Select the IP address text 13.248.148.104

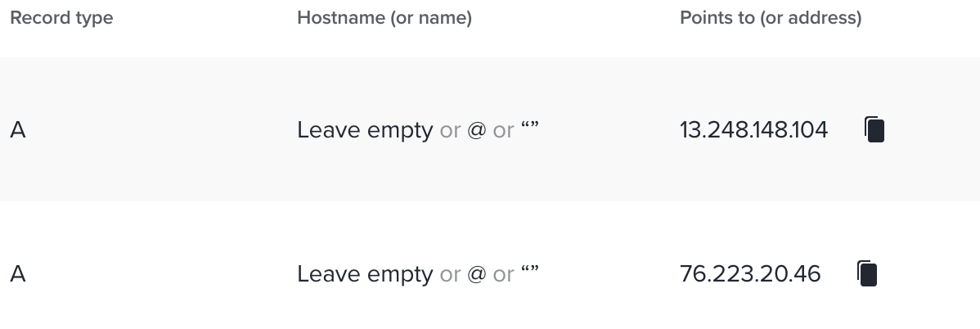tap(753, 130)
